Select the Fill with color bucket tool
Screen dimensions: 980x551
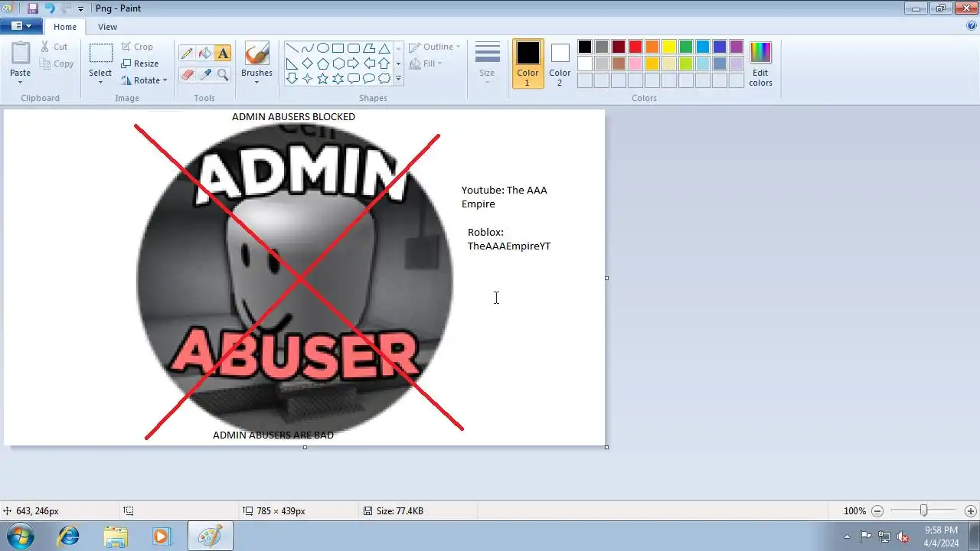click(x=204, y=54)
